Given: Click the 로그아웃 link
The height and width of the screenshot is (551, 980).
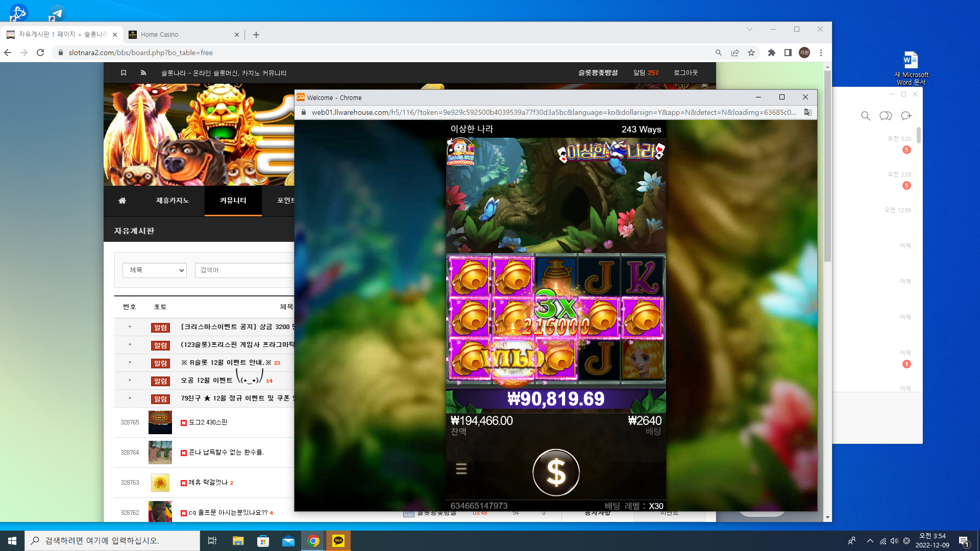Looking at the screenshot, I should click(x=685, y=73).
